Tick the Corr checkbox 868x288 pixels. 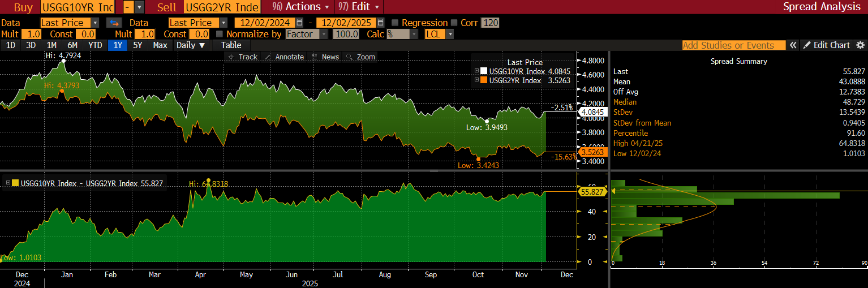tap(454, 23)
